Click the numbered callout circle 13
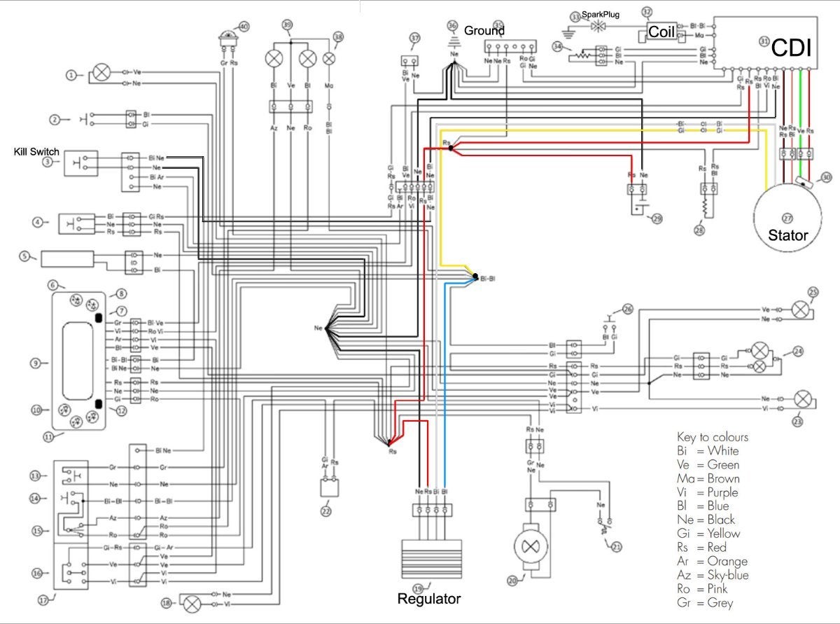 click(x=34, y=476)
